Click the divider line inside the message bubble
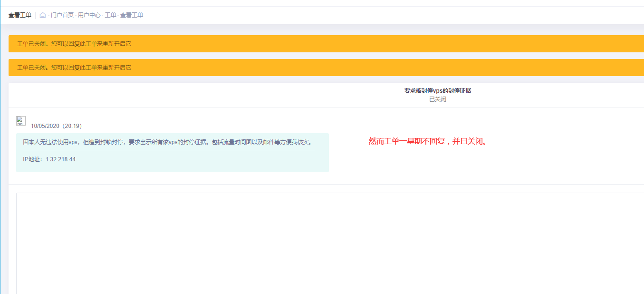The height and width of the screenshot is (294, 644). click(x=169, y=151)
